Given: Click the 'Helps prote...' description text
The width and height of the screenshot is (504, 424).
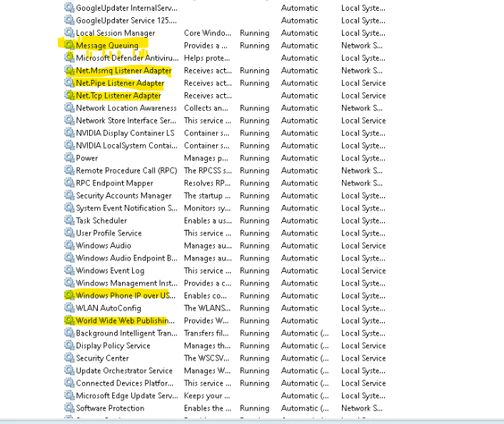Looking at the screenshot, I should click(x=207, y=59).
